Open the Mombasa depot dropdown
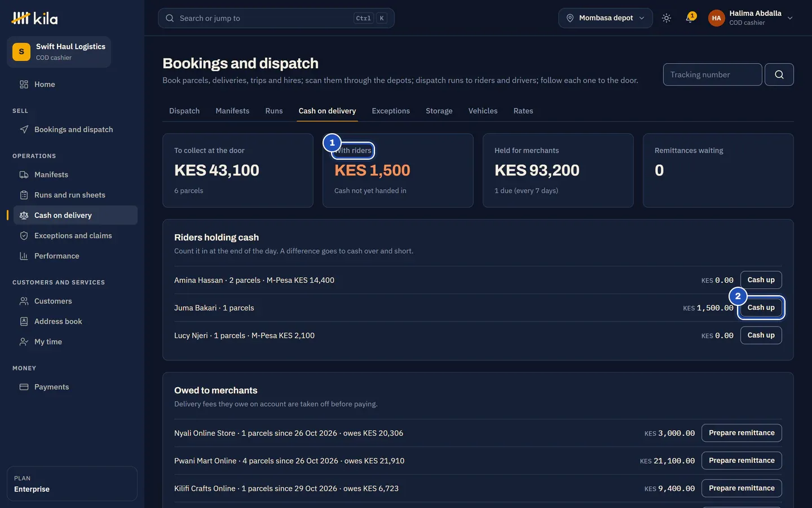 coord(606,18)
